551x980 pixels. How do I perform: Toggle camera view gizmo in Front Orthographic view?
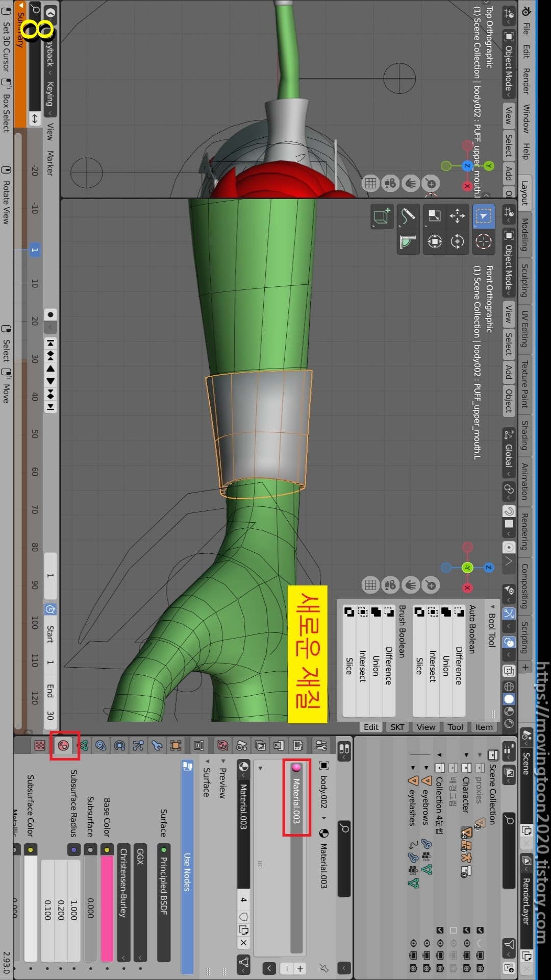click(391, 585)
